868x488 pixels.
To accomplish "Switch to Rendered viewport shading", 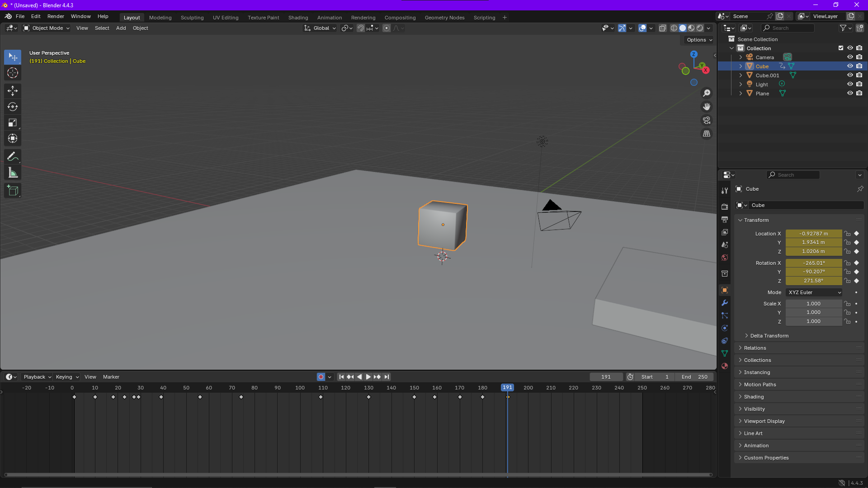I will [700, 28].
